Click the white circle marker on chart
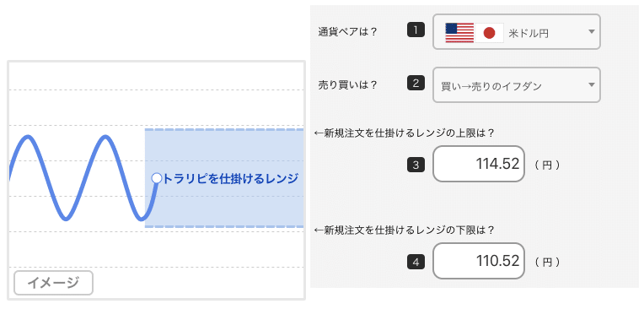The height and width of the screenshot is (309, 644). click(x=157, y=178)
